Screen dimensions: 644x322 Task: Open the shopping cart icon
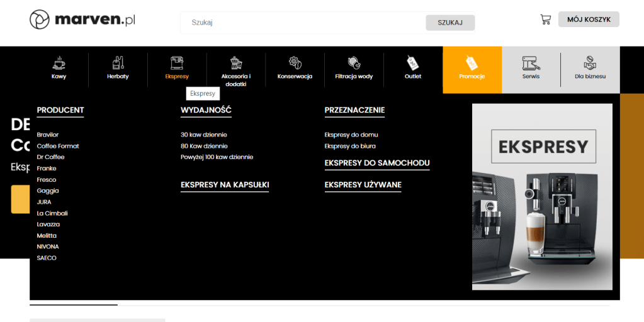[545, 19]
